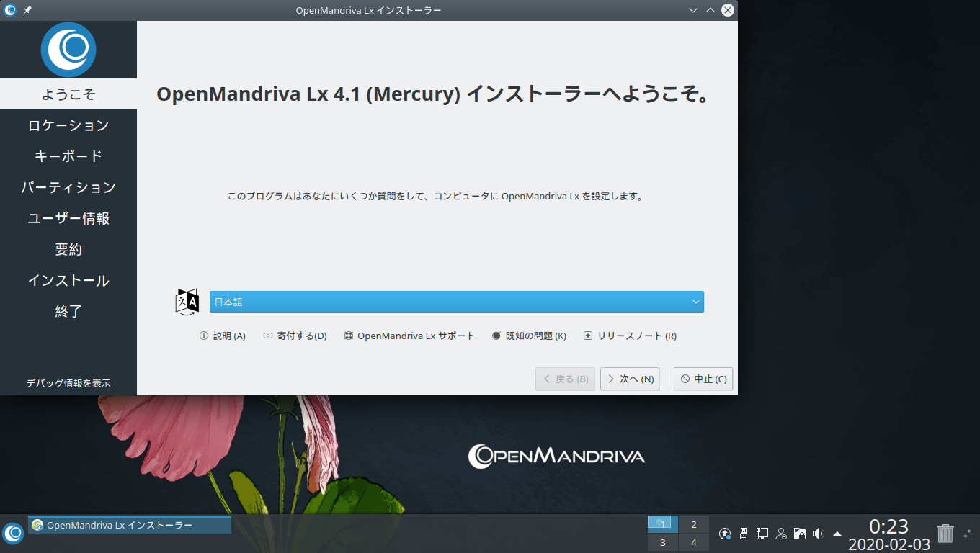Click the user account tray icon
The image size is (980, 553).
pyautogui.click(x=781, y=534)
